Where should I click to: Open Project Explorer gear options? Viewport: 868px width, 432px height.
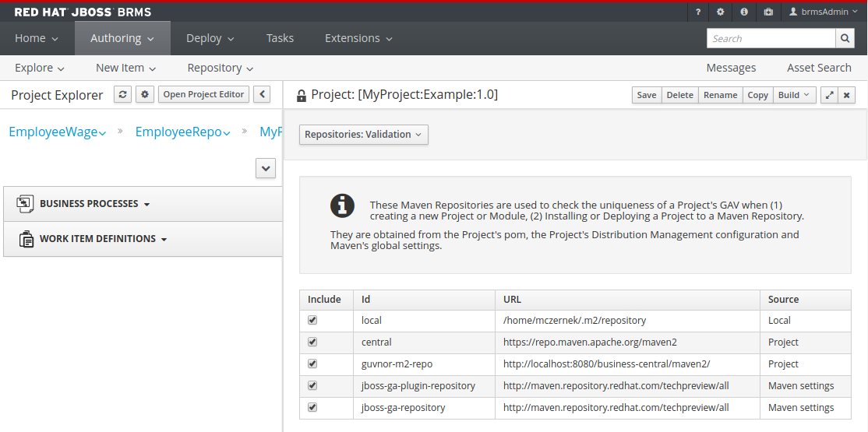(145, 95)
